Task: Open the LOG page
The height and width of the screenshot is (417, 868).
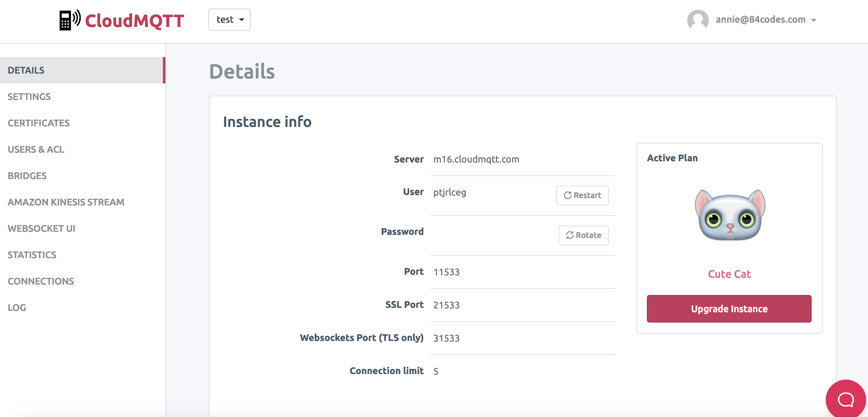Action: coord(17,307)
